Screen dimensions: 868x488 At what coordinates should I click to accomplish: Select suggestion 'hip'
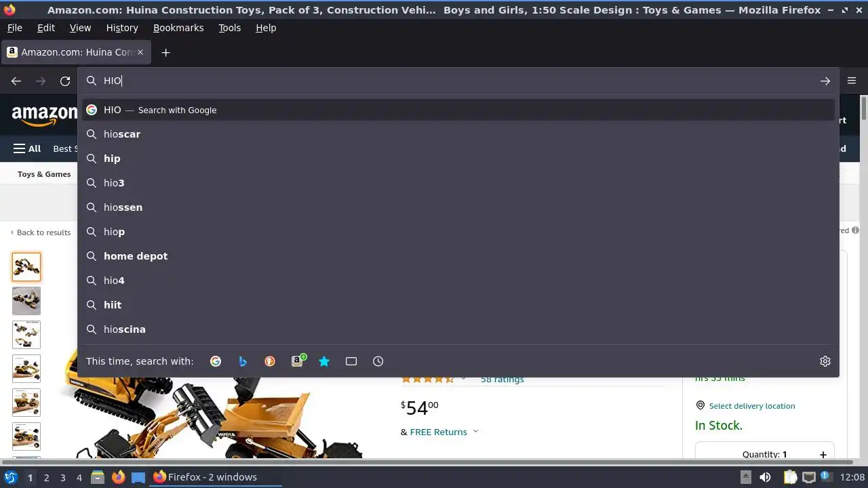tap(458, 159)
